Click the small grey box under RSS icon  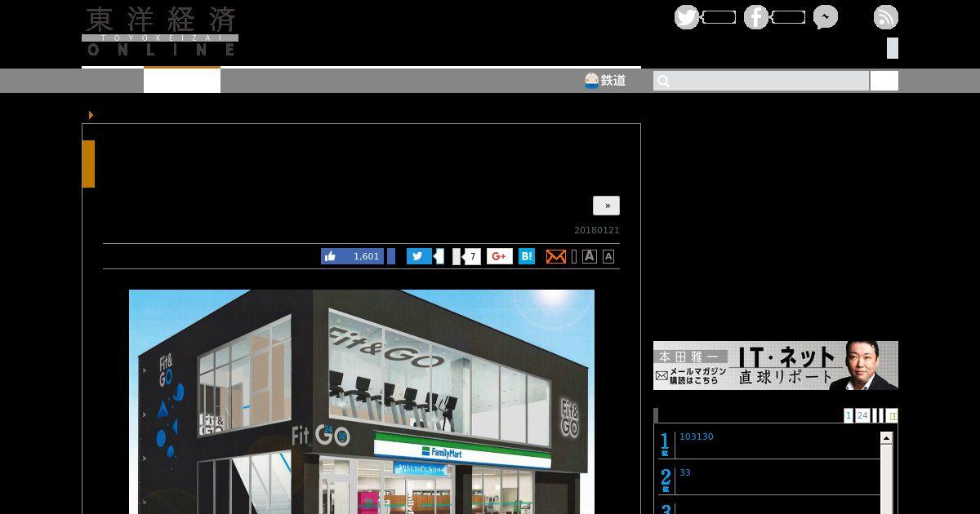893,48
